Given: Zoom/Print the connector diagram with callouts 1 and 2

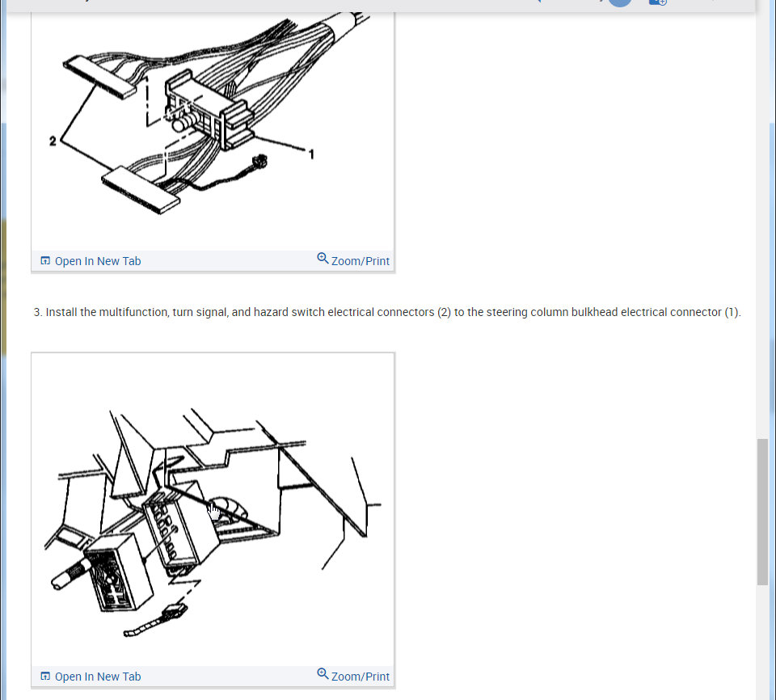Looking at the screenshot, I should (353, 260).
